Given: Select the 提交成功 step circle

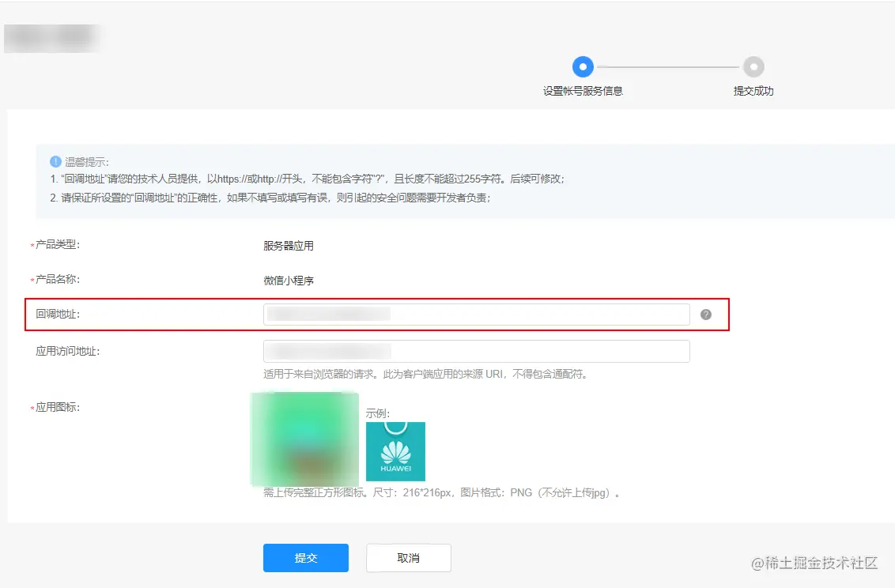Looking at the screenshot, I should click(753, 66).
